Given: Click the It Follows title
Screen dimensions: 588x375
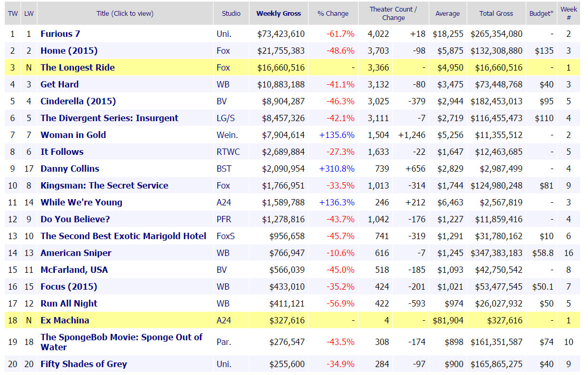Looking at the screenshot, I should tap(62, 152).
